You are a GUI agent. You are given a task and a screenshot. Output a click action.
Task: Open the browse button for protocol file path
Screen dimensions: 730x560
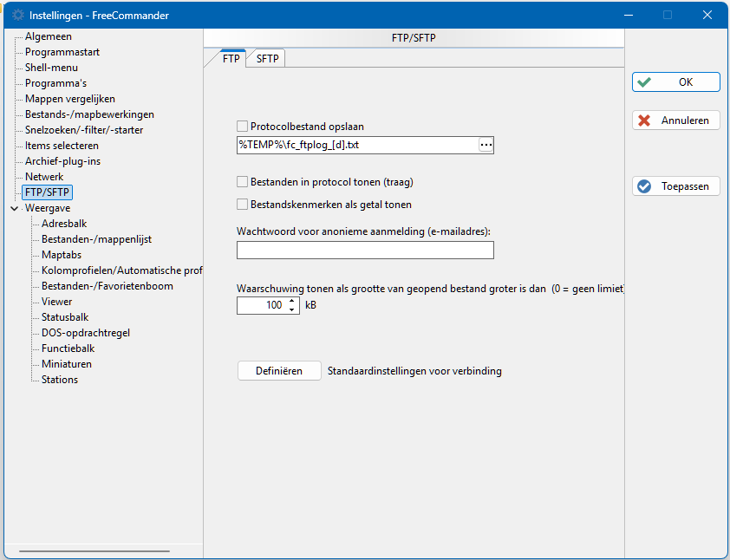point(486,145)
